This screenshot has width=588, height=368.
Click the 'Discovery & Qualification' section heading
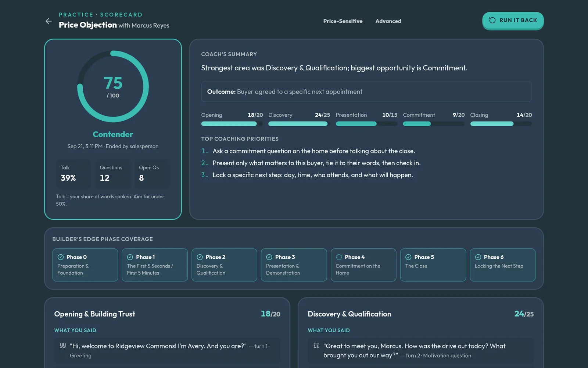pyautogui.click(x=349, y=314)
